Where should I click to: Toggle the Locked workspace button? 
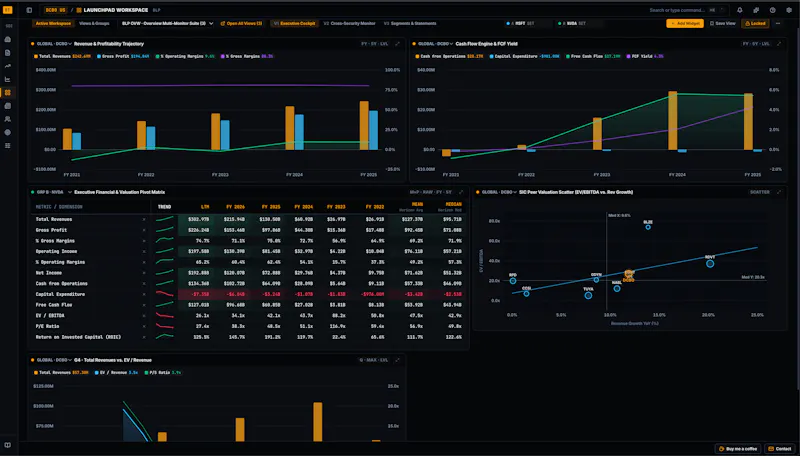[755, 23]
